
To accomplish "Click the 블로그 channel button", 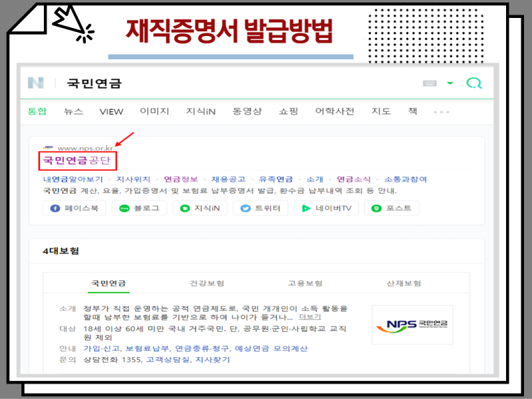I will point(140,208).
